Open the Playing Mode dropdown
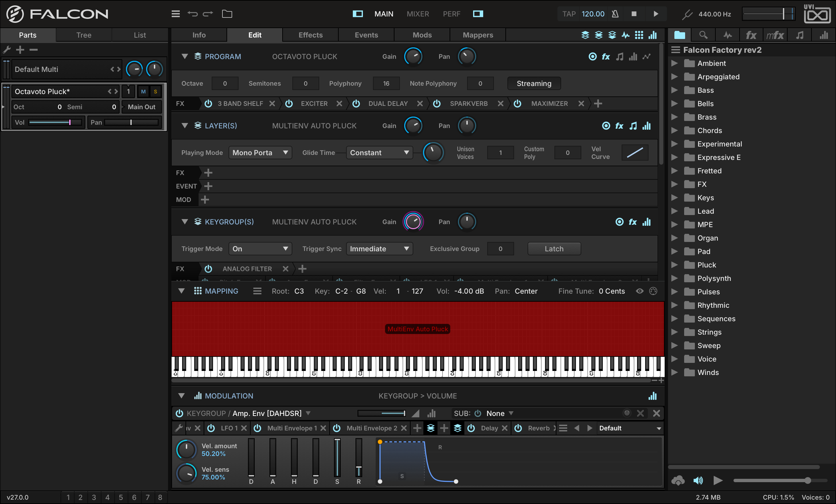The image size is (836, 504). coord(260,153)
